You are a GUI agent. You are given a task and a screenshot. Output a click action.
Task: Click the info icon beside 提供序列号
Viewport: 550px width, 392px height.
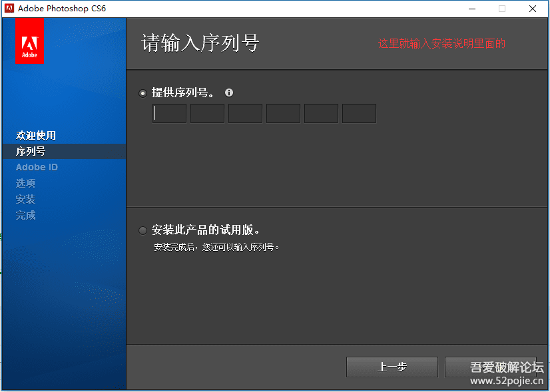coord(229,93)
